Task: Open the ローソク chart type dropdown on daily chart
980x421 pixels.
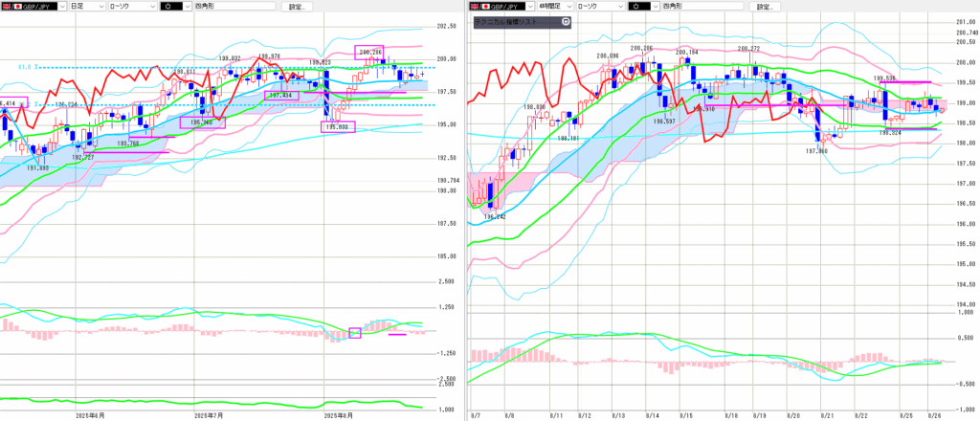Action: click(152, 7)
